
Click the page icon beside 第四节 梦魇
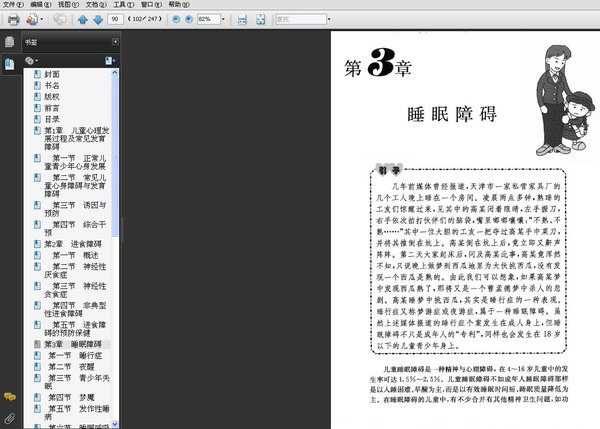pos(37,397)
